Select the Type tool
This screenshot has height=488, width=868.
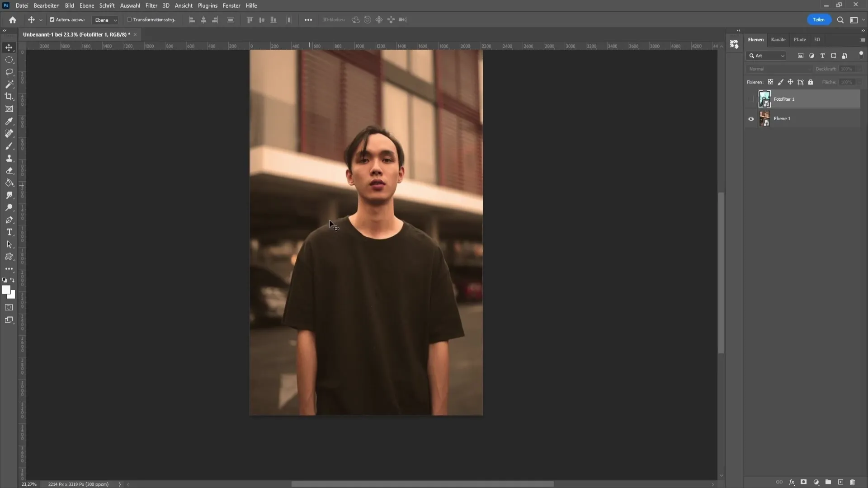pos(9,232)
